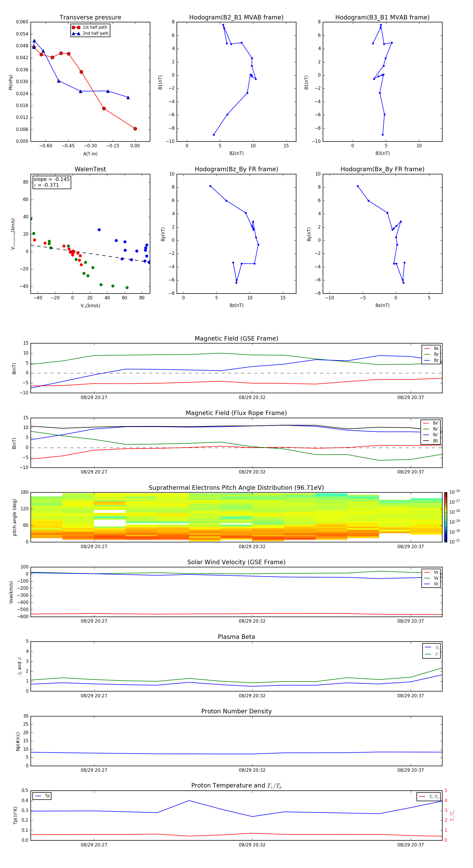Click the 'r = -0.371' annotation

[47, 185]
